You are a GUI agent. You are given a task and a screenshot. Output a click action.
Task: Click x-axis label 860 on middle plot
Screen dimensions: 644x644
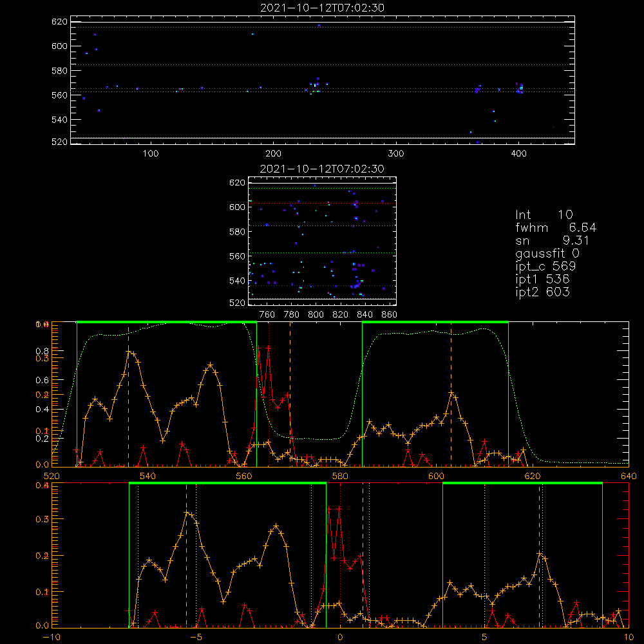pyautogui.click(x=390, y=315)
